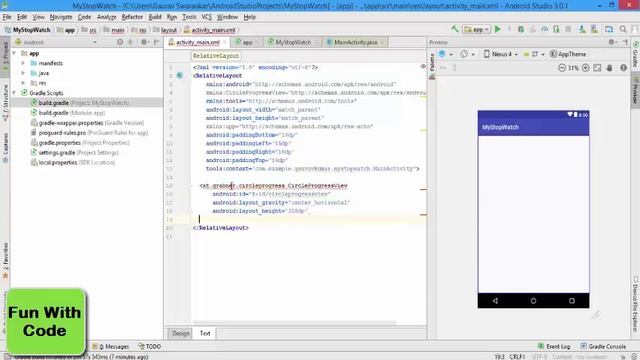Image resolution: width=640 pixels, height=360 pixels.
Task: Click Collapse All icon in Project panel
Action: [130, 42]
